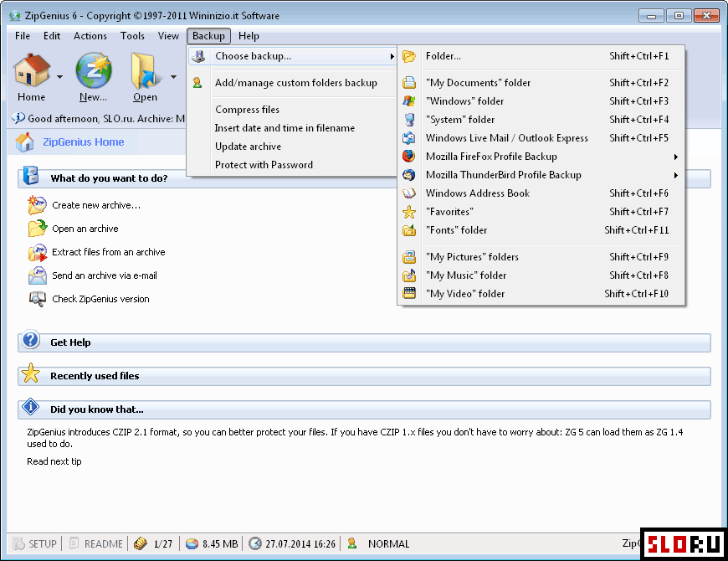Click the My Video folder icon
728x561 pixels.
(x=409, y=294)
